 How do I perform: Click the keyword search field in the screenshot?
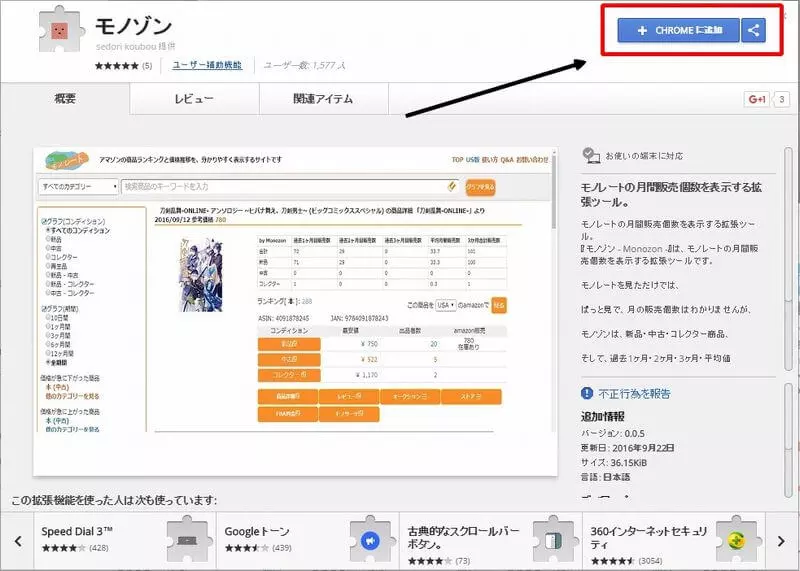point(290,187)
